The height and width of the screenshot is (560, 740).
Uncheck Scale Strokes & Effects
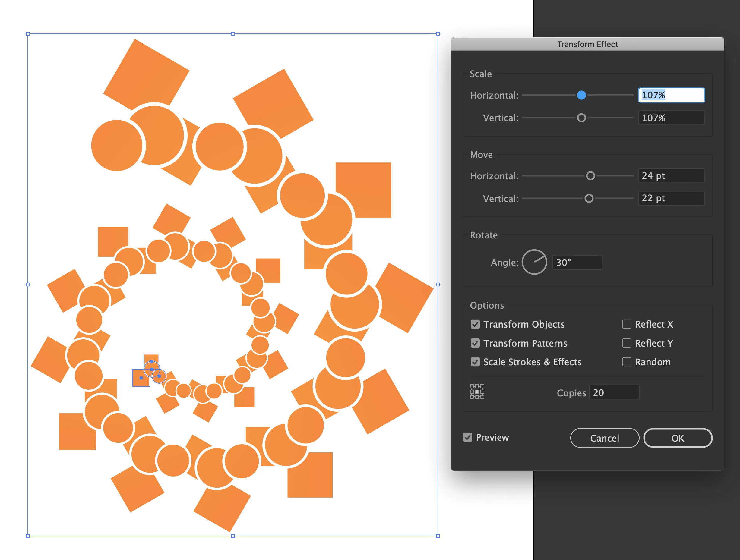point(475,362)
